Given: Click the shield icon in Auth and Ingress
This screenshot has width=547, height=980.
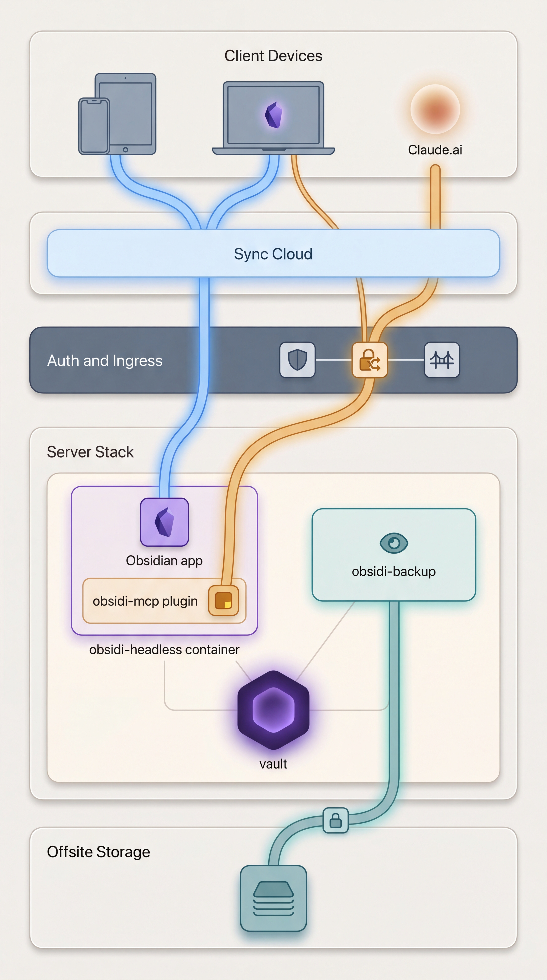Looking at the screenshot, I should point(298,360).
